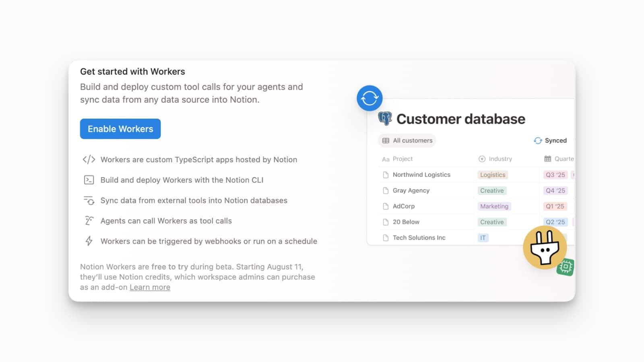This screenshot has height=362, width=644.
Task: Click the sync data list icon
Action: [89, 200]
